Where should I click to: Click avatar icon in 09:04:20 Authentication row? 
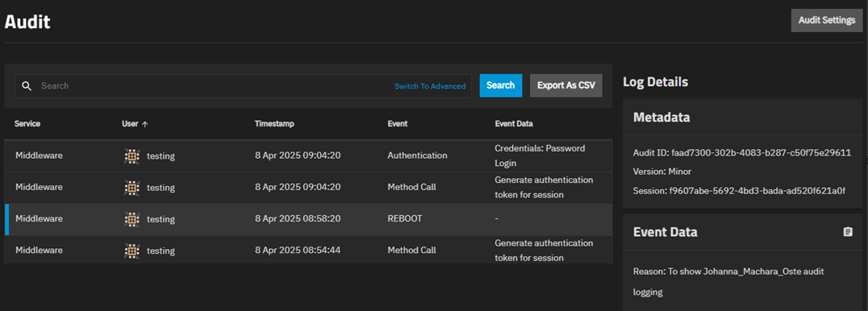131,156
